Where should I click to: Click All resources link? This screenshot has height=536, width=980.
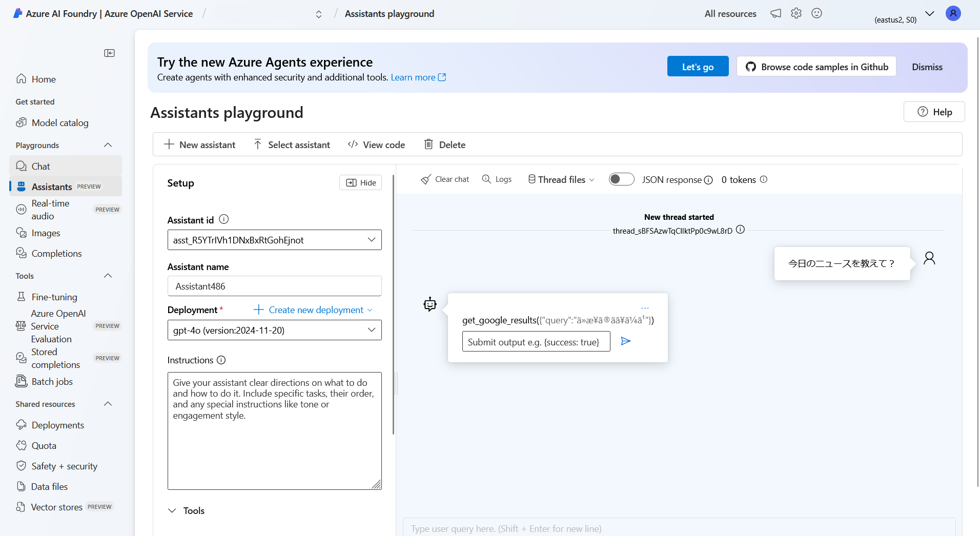730,14
